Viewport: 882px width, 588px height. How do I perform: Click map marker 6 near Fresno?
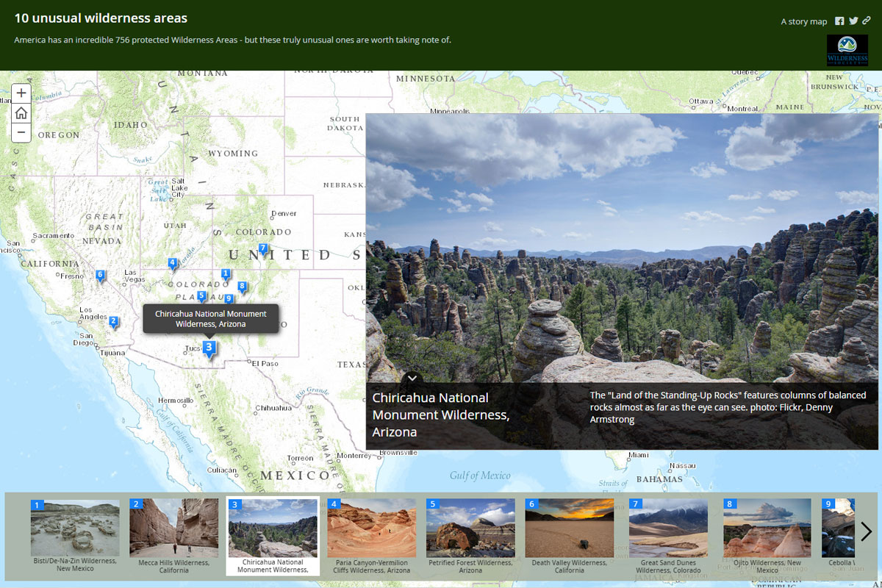click(x=101, y=275)
